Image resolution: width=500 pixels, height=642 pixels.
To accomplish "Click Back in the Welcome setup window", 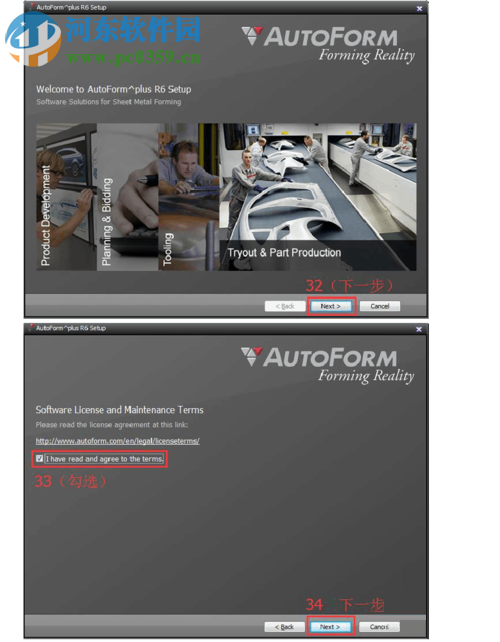I will tap(285, 306).
